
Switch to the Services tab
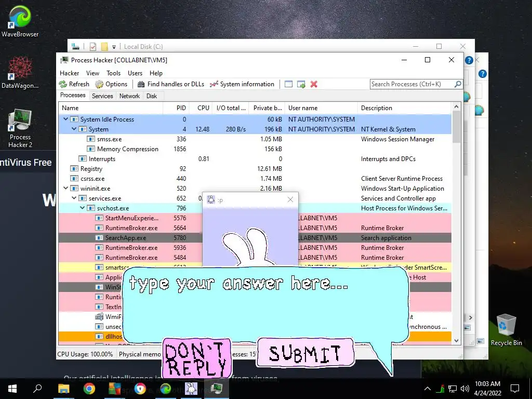(x=102, y=96)
